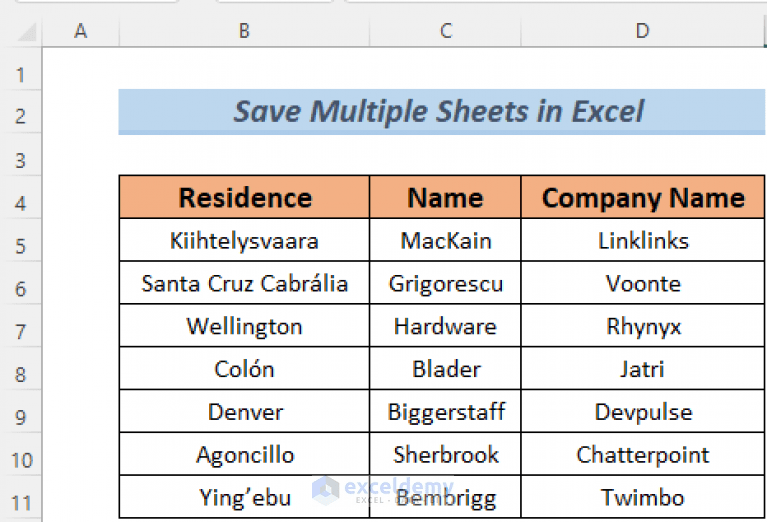This screenshot has width=767, height=522.
Task: Click the Company Name header cell
Action: [643, 197]
